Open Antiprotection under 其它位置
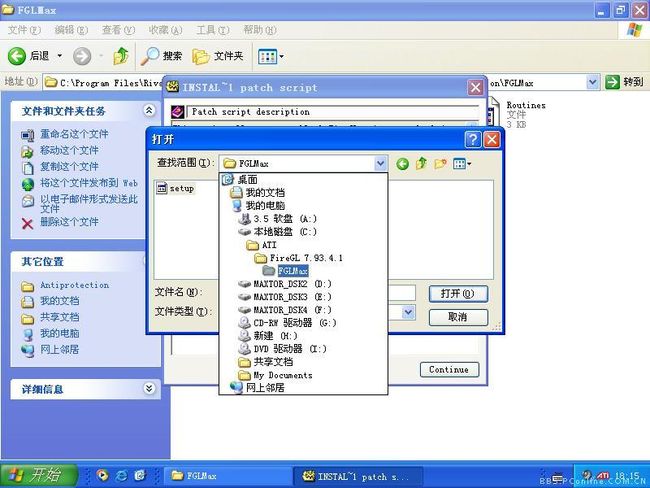Image resolution: width=650 pixels, height=488 pixels. click(x=75, y=285)
